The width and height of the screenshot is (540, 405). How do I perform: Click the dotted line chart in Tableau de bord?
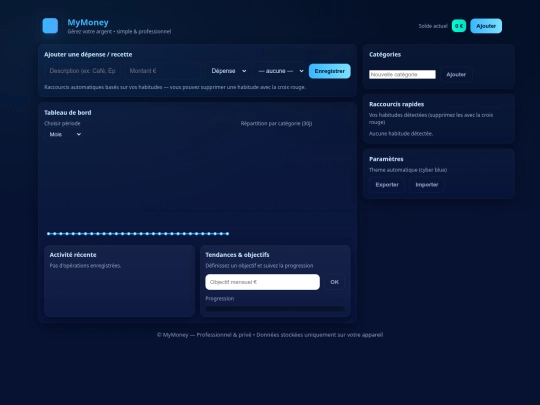click(138, 233)
